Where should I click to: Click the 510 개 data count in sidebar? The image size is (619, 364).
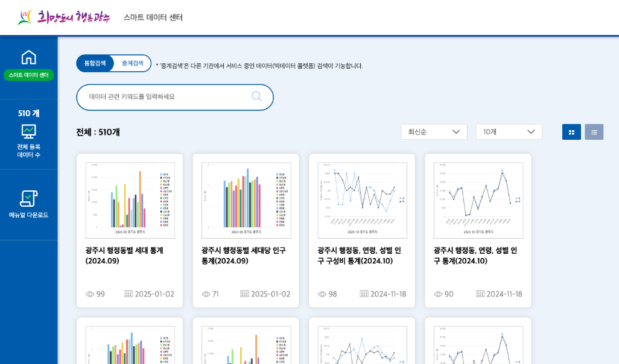tap(28, 113)
